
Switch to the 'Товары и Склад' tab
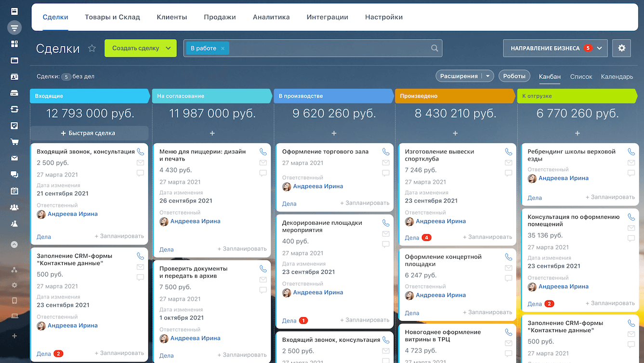[x=112, y=17]
